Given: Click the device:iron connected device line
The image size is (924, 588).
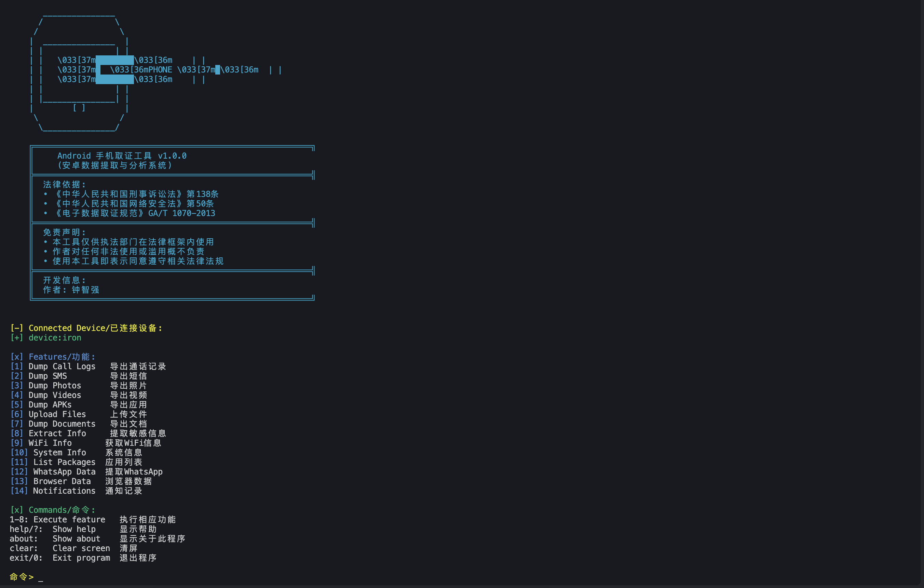Looking at the screenshot, I should click(x=54, y=338).
